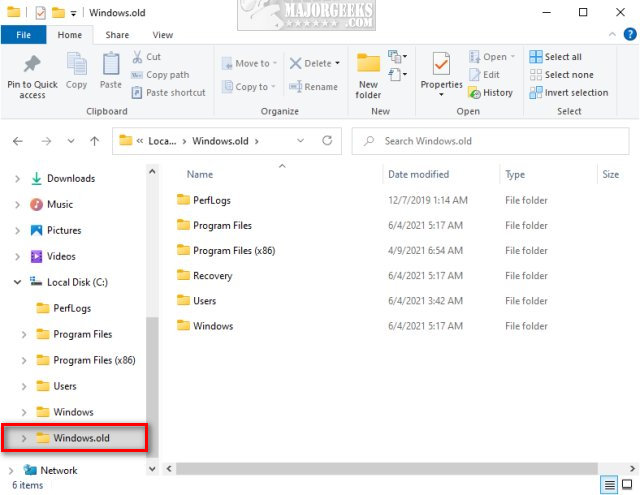The image size is (640, 495).
Task: Click Windows.old in address breadcrumb
Action: [x=220, y=141]
